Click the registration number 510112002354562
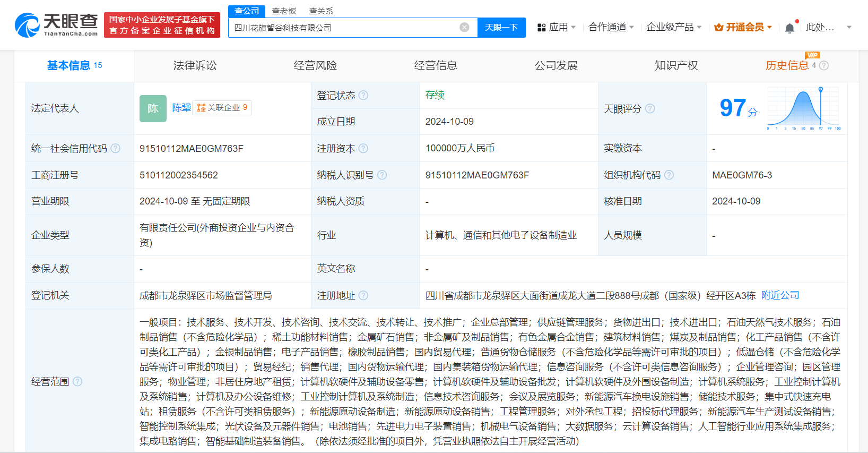 179,175
